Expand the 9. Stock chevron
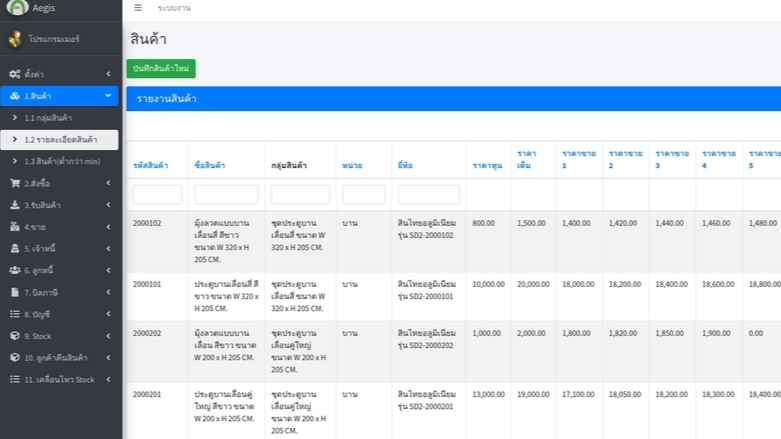 (108, 336)
